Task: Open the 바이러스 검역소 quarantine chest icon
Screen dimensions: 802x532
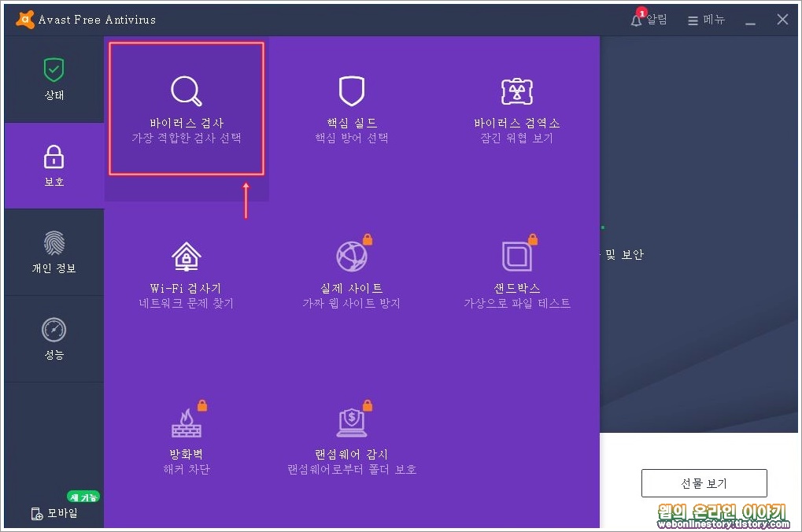Action: pyautogui.click(x=516, y=91)
